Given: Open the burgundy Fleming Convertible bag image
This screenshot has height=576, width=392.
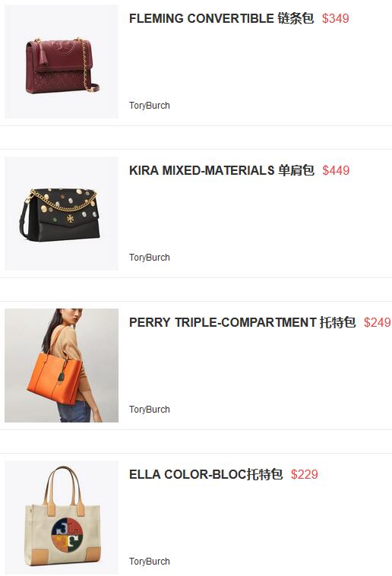Looking at the screenshot, I should pos(62,62).
